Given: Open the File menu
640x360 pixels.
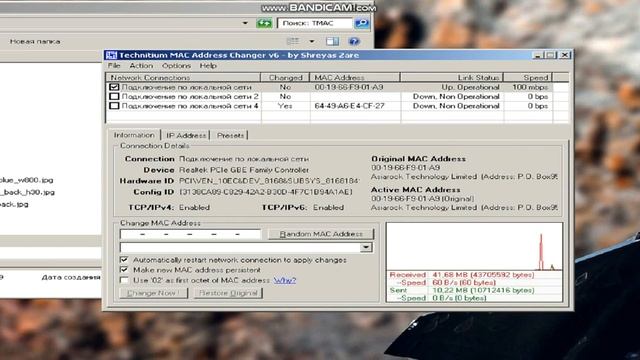Looking at the screenshot, I should (114, 66).
